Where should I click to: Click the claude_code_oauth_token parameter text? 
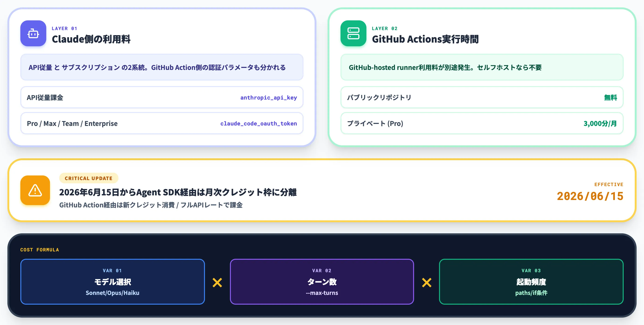(258, 123)
